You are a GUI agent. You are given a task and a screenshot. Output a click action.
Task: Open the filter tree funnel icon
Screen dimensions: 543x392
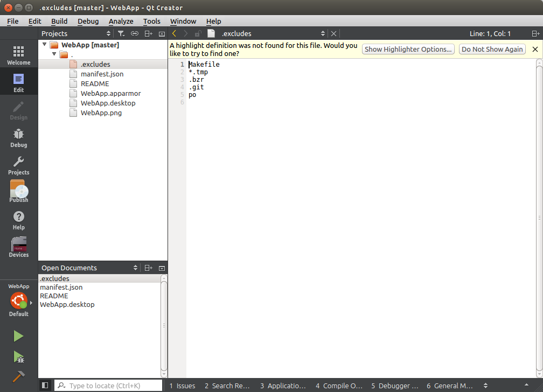tap(121, 33)
